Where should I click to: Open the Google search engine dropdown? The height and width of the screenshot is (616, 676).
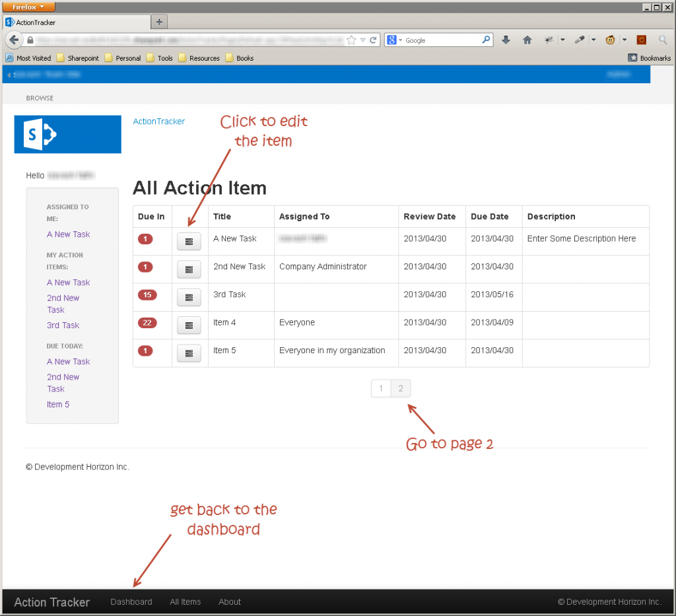pos(396,40)
